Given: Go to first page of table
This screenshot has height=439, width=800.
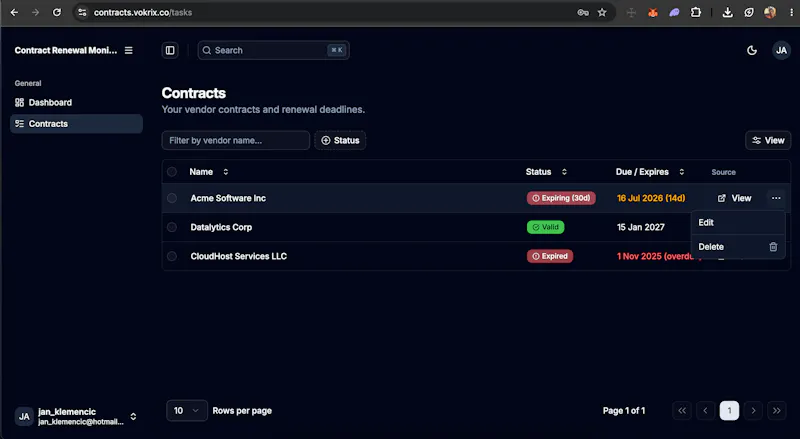Looking at the screenshot, I should coord(682,410).
